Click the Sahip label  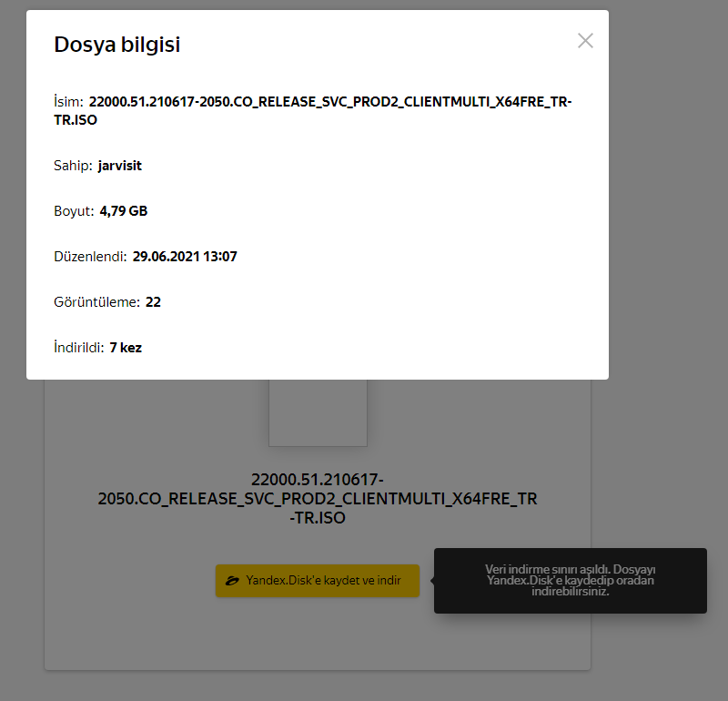[x=73, y=166]
